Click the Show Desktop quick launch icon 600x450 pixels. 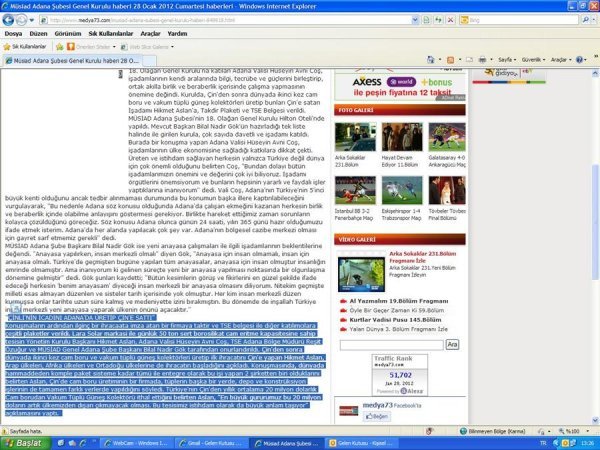pos(60,443)
